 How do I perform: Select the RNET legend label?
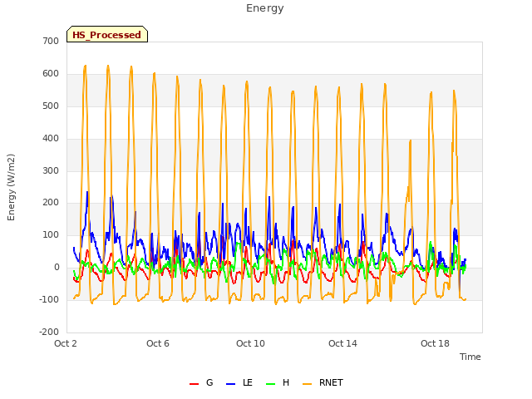331,382
